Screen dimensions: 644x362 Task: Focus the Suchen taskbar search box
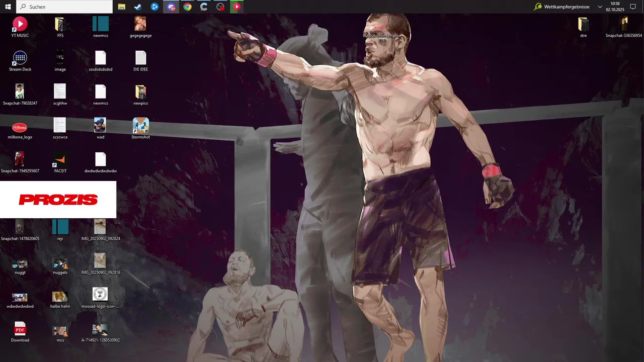coord(64,7)
